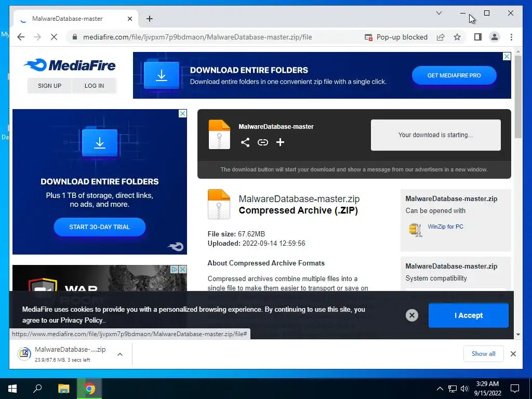This screenshot has width=532, height=399.
Task: Close the downloads bar
Action: click(513, 354)
